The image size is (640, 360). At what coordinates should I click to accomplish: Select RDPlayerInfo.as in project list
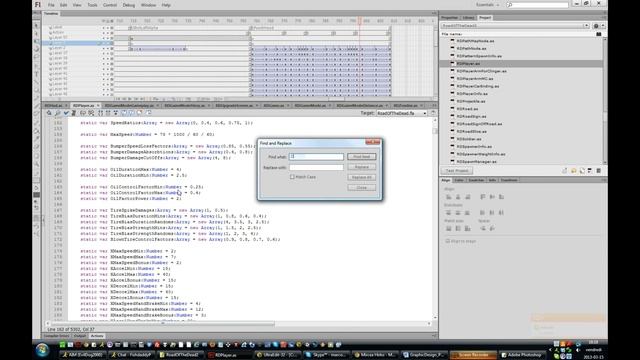[x=472, y=93]
